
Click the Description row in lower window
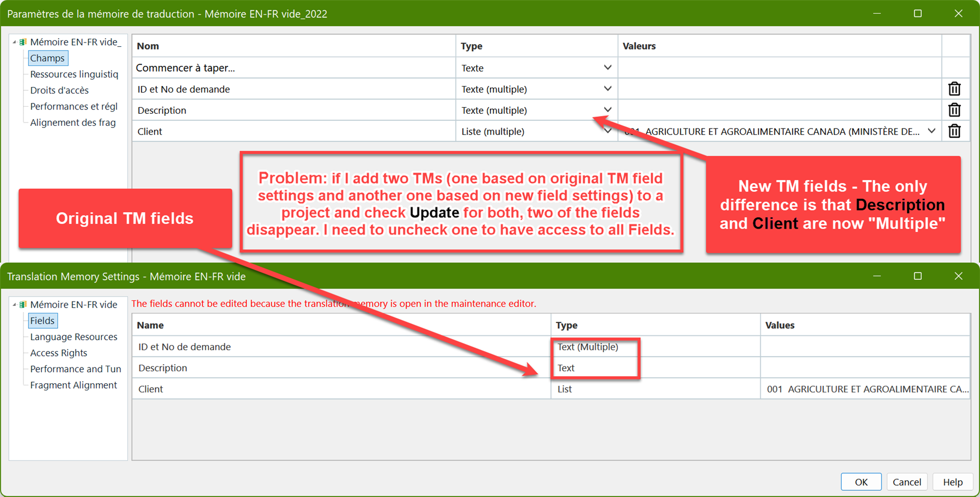click(x=551, y=368)
